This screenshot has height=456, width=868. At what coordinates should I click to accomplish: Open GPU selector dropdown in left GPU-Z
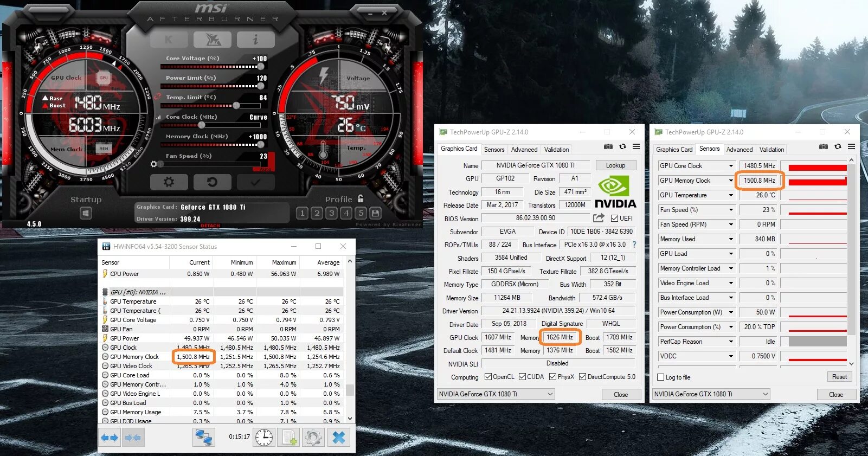[496, 394]
